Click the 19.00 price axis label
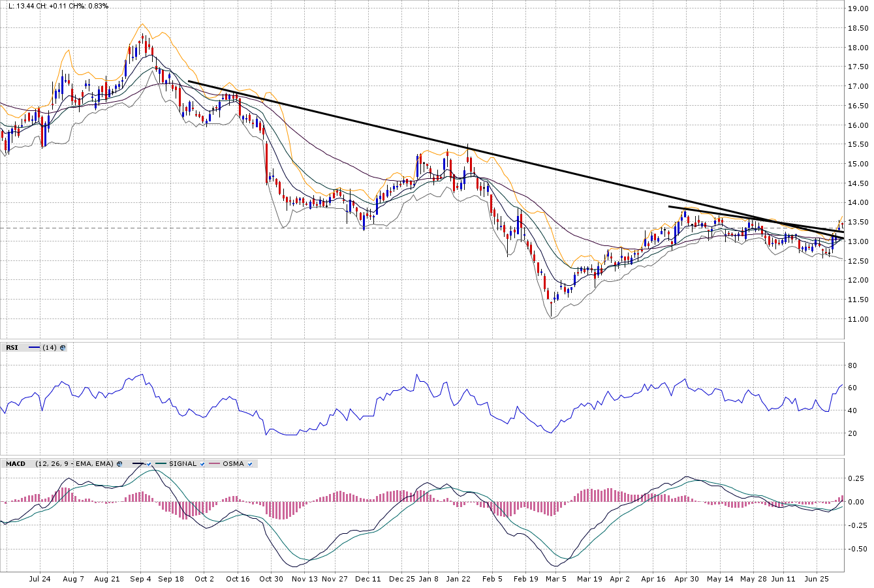Image resolution: width=874 pixels, height=588 pixels. [857, 8]
